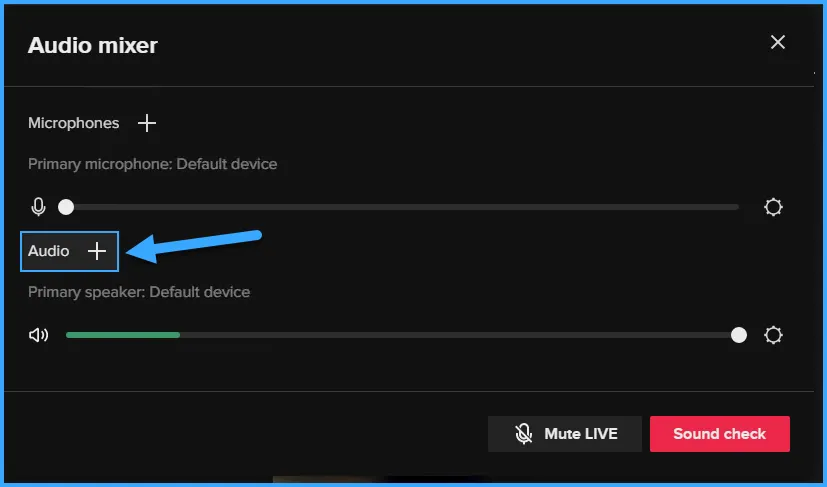The height and width of the screenshot is (487, 827).
Task: Start the Sound check
Action: pos(719,434)
